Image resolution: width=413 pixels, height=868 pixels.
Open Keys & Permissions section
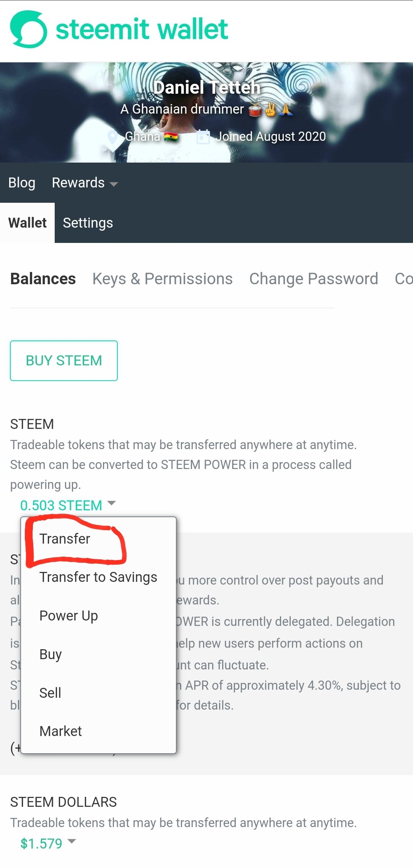(x=163, y=279)
